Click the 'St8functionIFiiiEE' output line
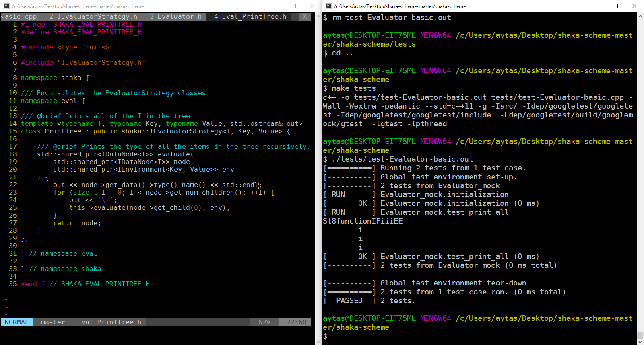Viewport: 644px width, 345px height. click(x=363, y=221)
